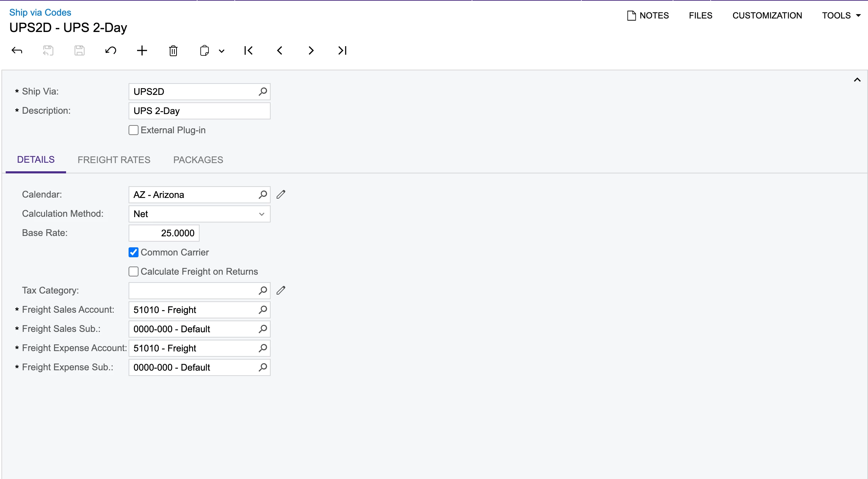
Task: Add a new record with plus icon
Action: [x=142, y=50]
